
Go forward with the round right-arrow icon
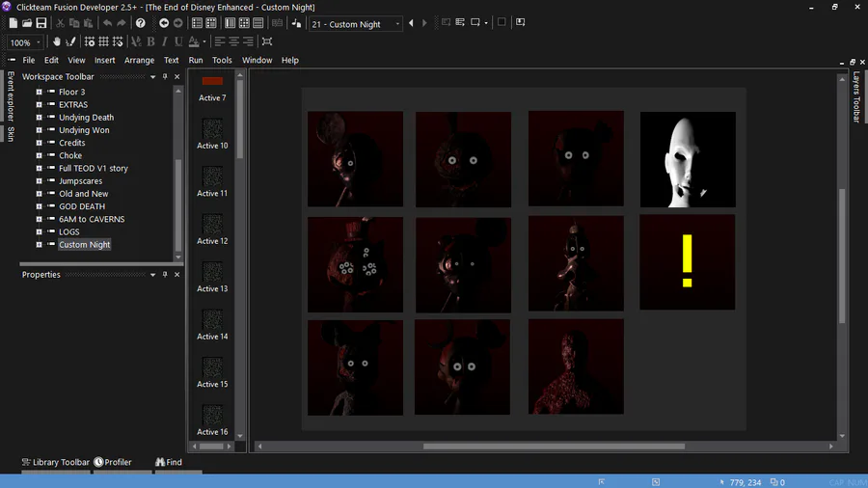point(177,23)
